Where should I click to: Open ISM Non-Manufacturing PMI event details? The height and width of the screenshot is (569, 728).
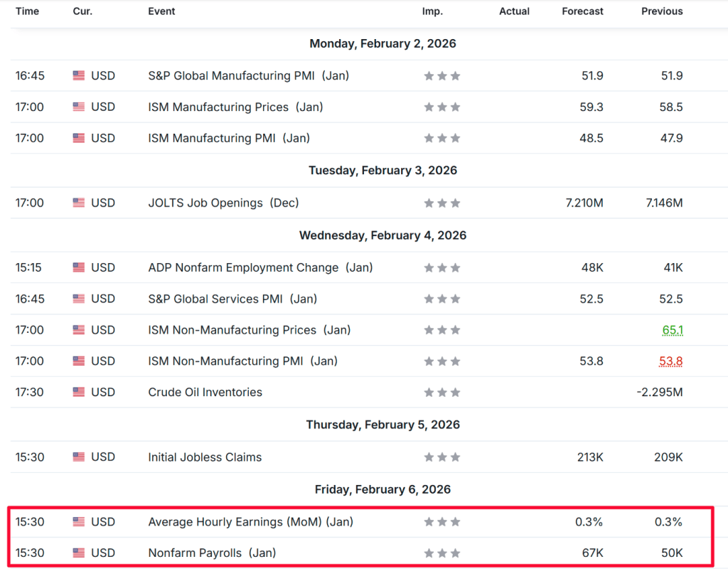pyautogui.click(x=242, y=361)
